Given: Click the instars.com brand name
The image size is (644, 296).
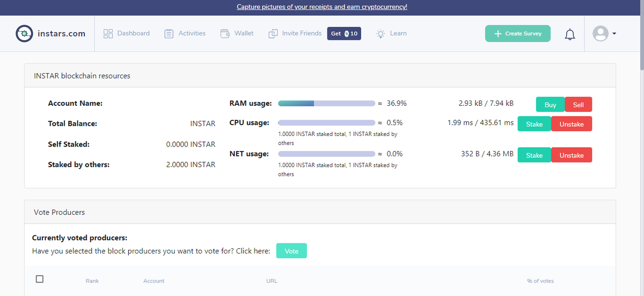Looking at the screenshot, I should (62, 33).
